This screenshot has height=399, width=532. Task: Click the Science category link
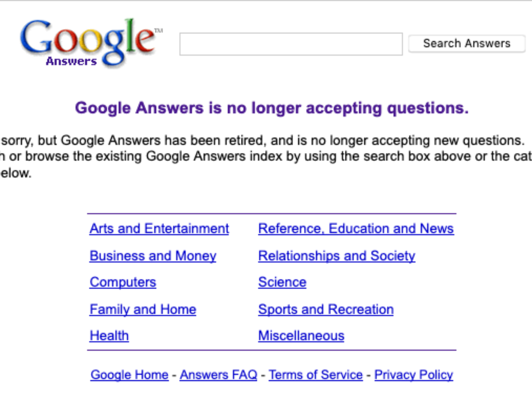(282, 282)
